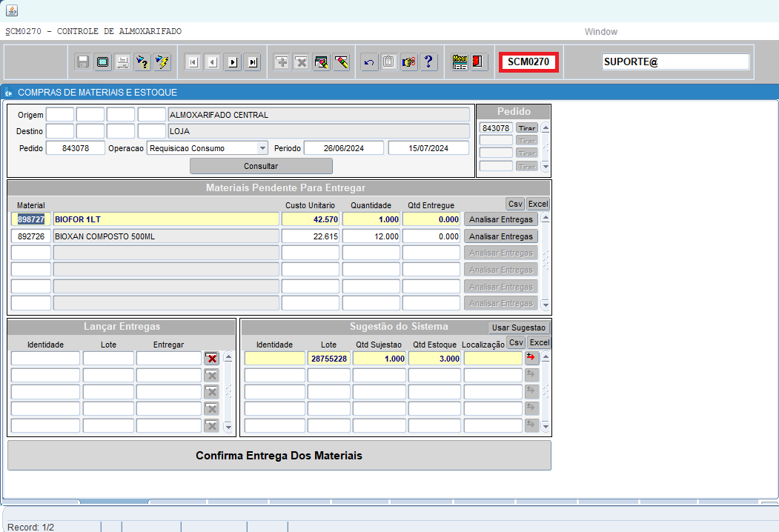The width and height of the screenshot is (779, 532).
Task: Click the Pedido field containing 843078
Action: (x=76, y=148)
